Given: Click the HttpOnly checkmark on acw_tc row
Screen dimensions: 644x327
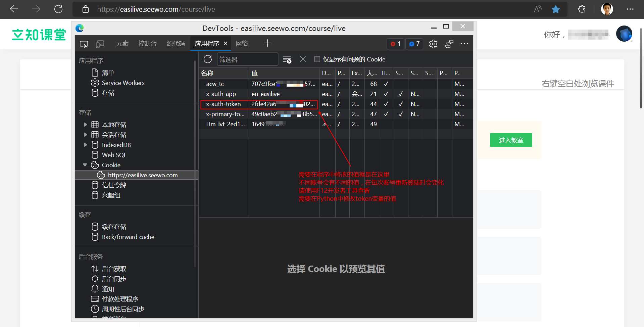Looking at the screenshot, I should coord(386,84).
